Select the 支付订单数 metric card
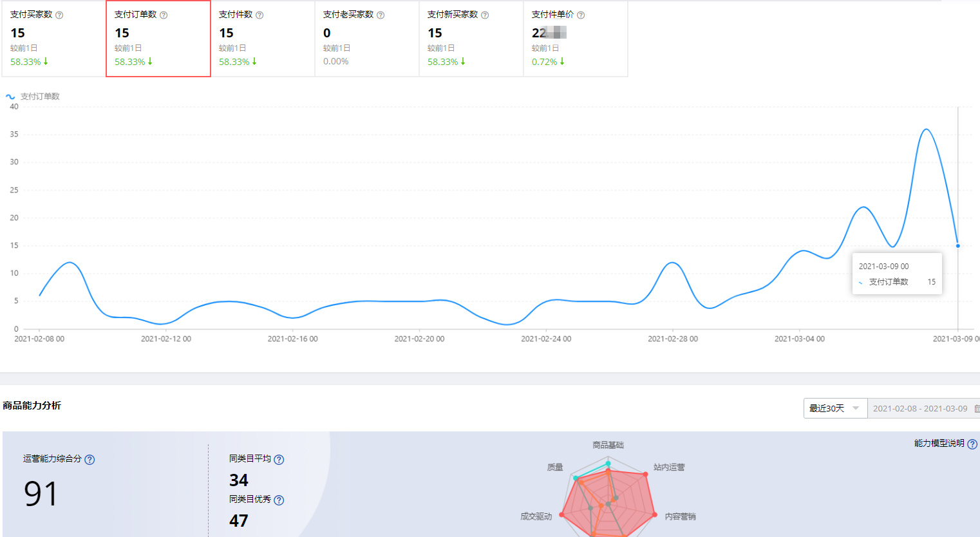The width and height of the screenshot is (980, 537). click(x=158, y=39)
